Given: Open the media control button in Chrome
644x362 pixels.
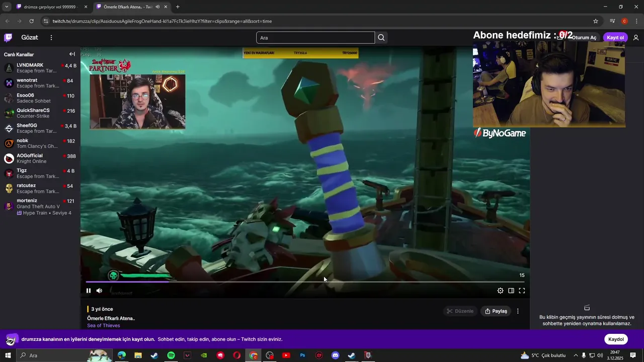Looking at the screenshot, I should [612, 21].
